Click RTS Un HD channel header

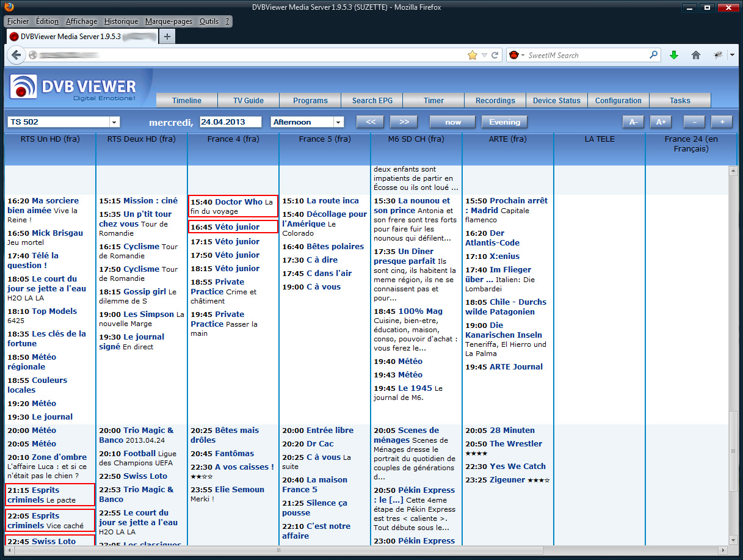49,139
